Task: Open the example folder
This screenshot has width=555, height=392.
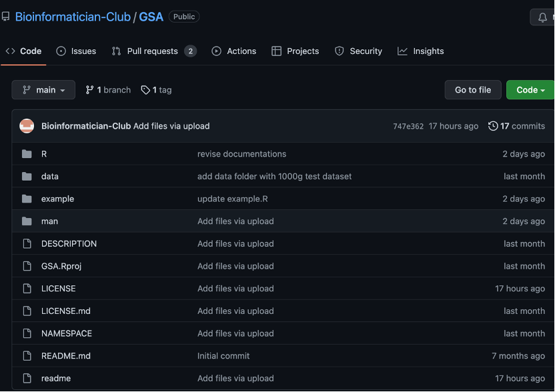Action: pyautogui.click(x=57, y=199)
